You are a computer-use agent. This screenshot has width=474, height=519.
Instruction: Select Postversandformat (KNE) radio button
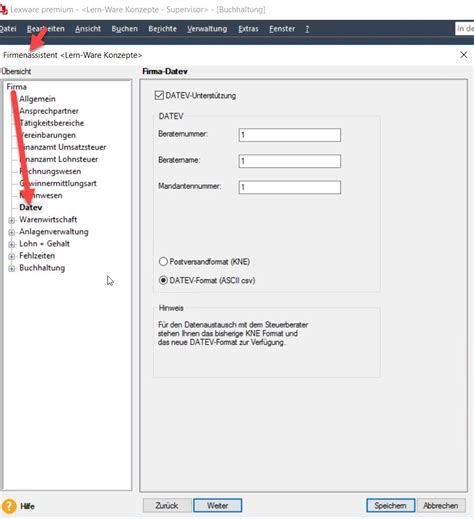pos(163,261)
